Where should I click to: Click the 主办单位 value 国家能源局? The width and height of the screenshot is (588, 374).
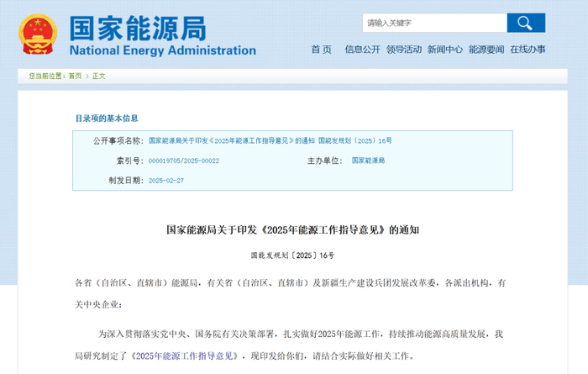pyautogui.click(x=368, y=161)
